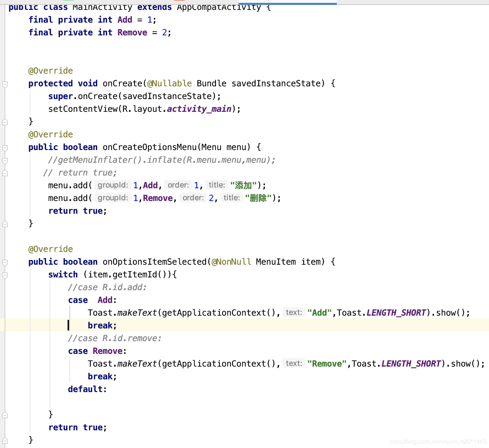
Task: Click the 'text:' hint before "Remove" string
Action: coord(294,363)
